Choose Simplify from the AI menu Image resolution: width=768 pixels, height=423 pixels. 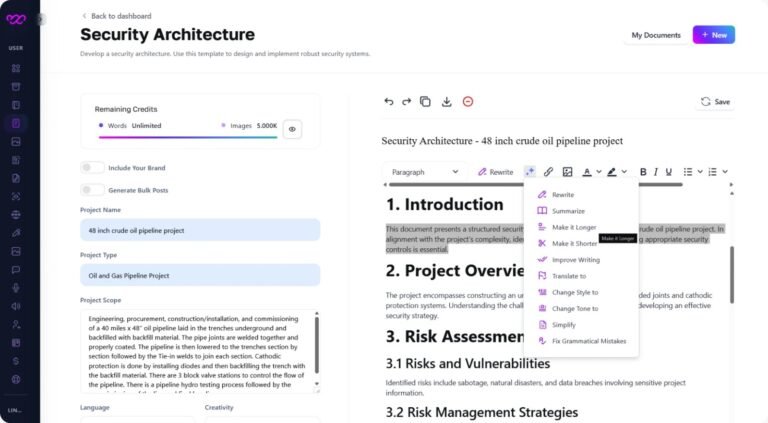click(581, 325)
